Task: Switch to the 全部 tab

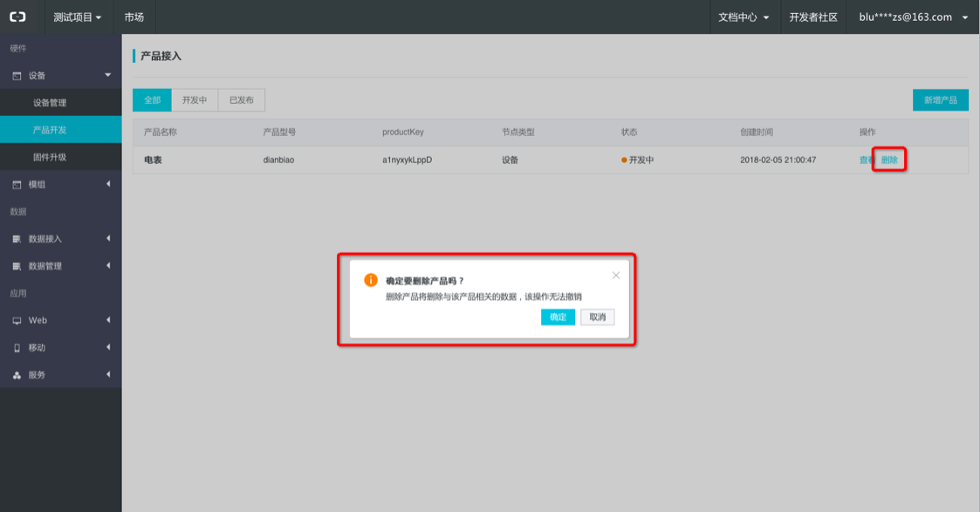Action: [152, 100]
